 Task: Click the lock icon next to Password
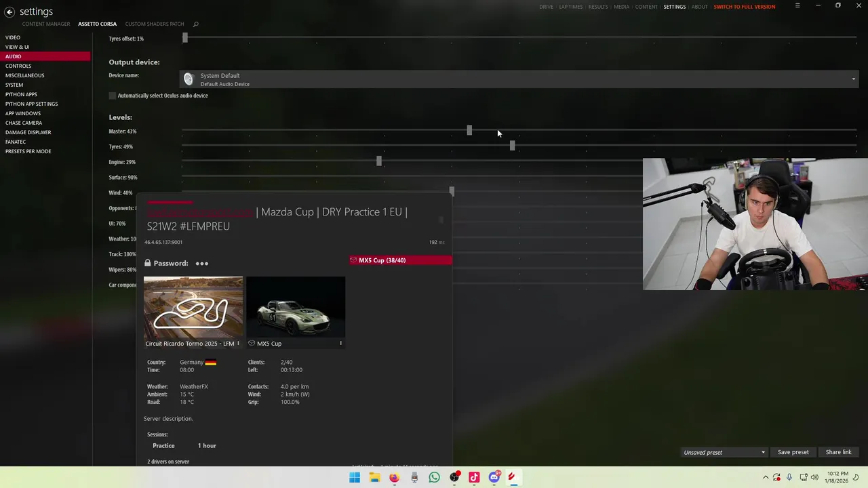tap(147, 263)
